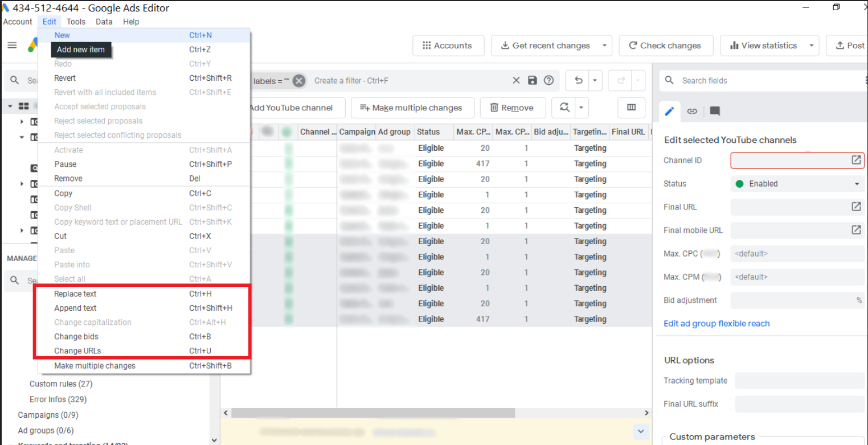Switch to the comments tab icon
The height and width of the screenshot is (445, 868).
pyautogui.click(x=715, y=111)
